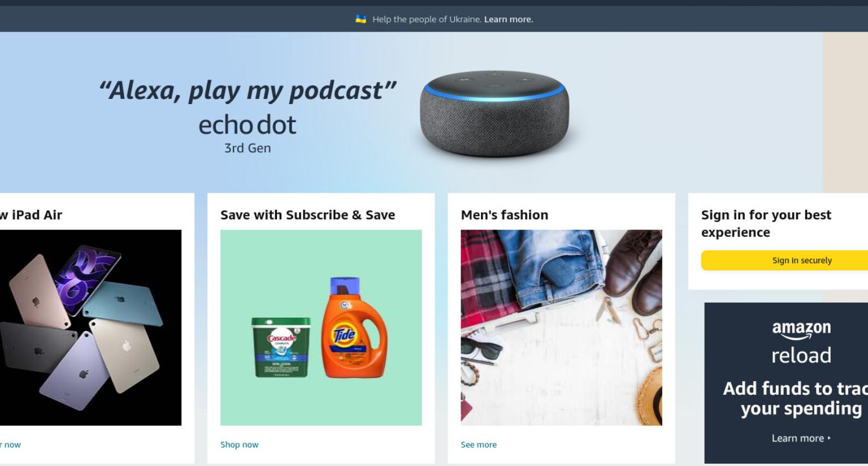Click the iPad Air card heading
868x466 pixels.
tap(31, 215)
